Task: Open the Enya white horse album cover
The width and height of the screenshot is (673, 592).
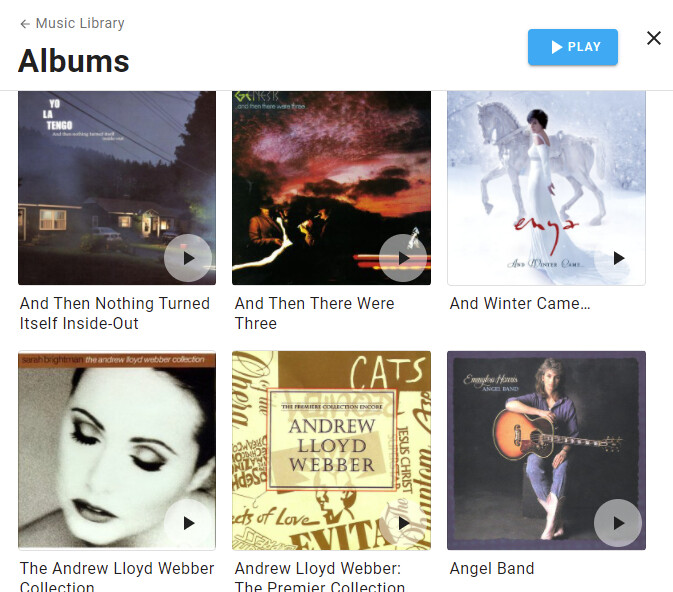Action: click(546, 188)
